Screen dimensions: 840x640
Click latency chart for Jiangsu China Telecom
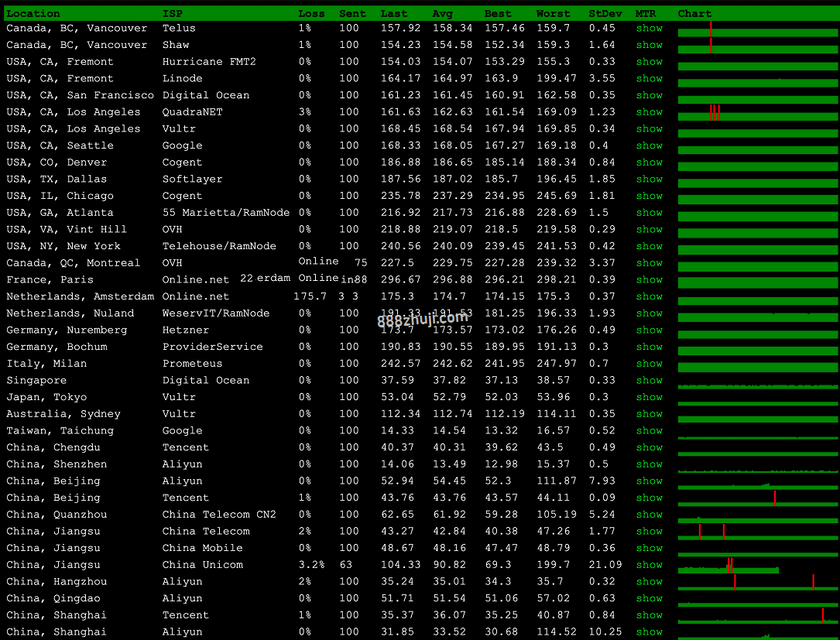757,532
